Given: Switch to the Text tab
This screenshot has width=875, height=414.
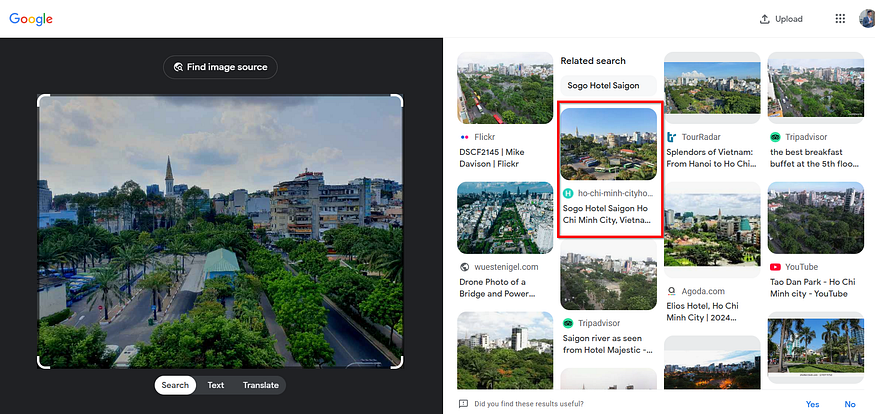Looking at the screenshot, I should [215, 385].
